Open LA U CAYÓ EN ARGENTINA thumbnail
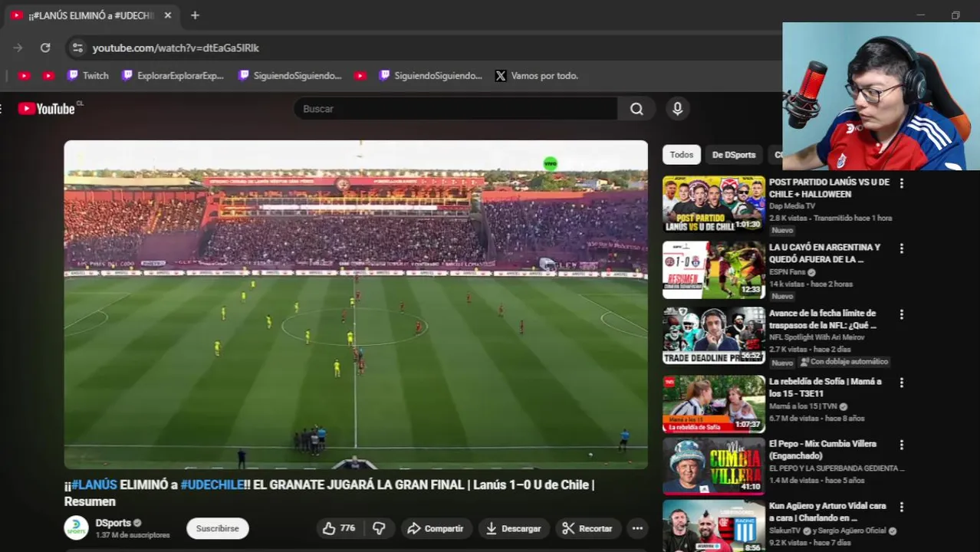980x552 pixels. point(714,270)
